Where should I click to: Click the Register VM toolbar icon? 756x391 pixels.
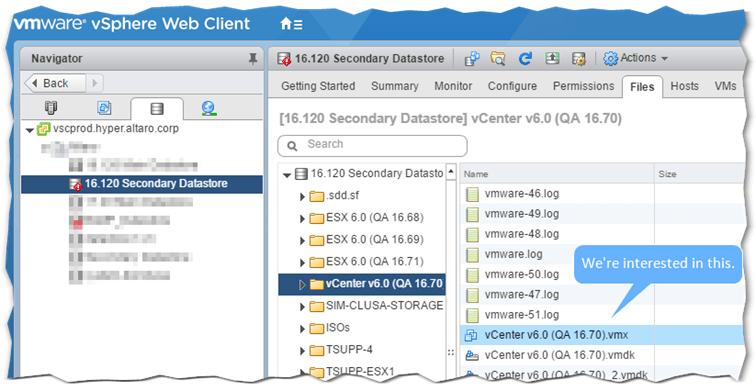472,59
